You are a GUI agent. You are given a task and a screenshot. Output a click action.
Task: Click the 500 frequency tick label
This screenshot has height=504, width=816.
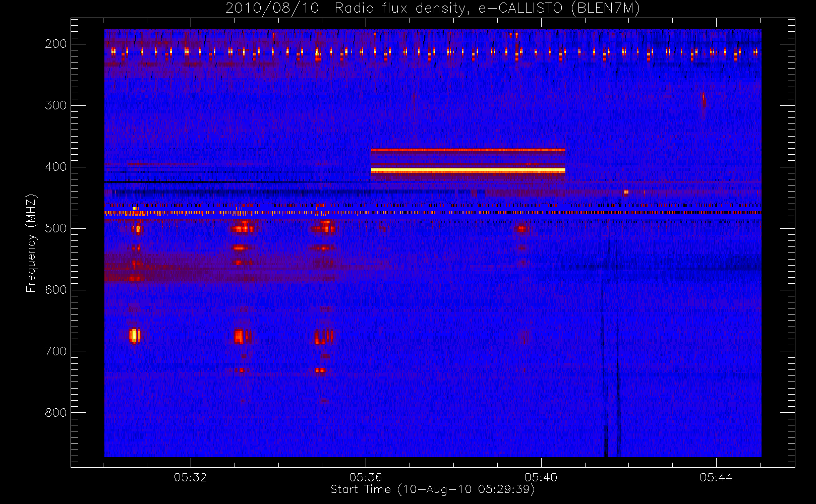(56, 228)
